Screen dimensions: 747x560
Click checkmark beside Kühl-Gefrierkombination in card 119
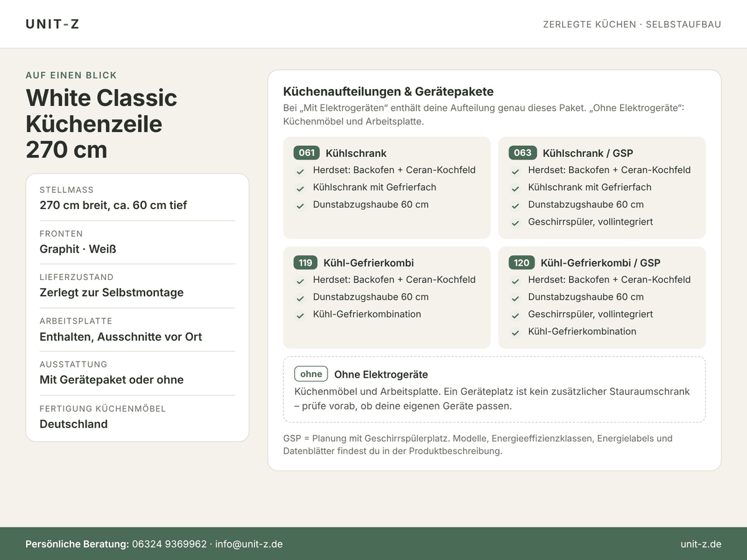(300, 315)
